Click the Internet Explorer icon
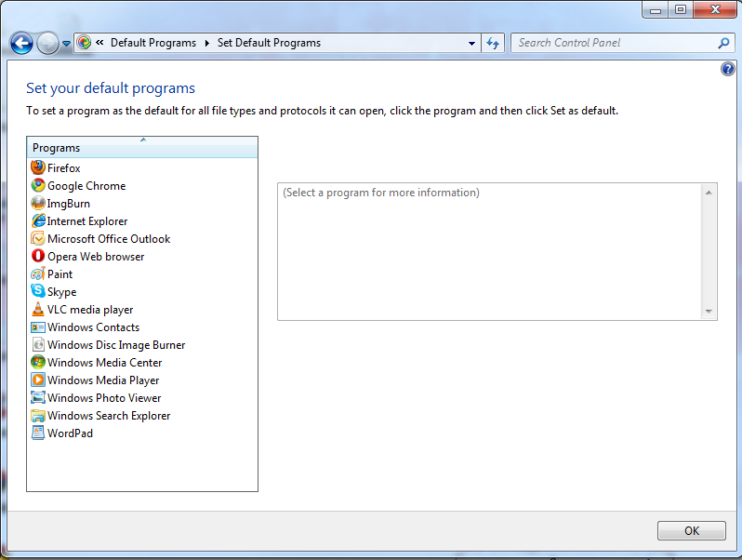The height and width of the screenshot is (560, 742). pos(38,220)
